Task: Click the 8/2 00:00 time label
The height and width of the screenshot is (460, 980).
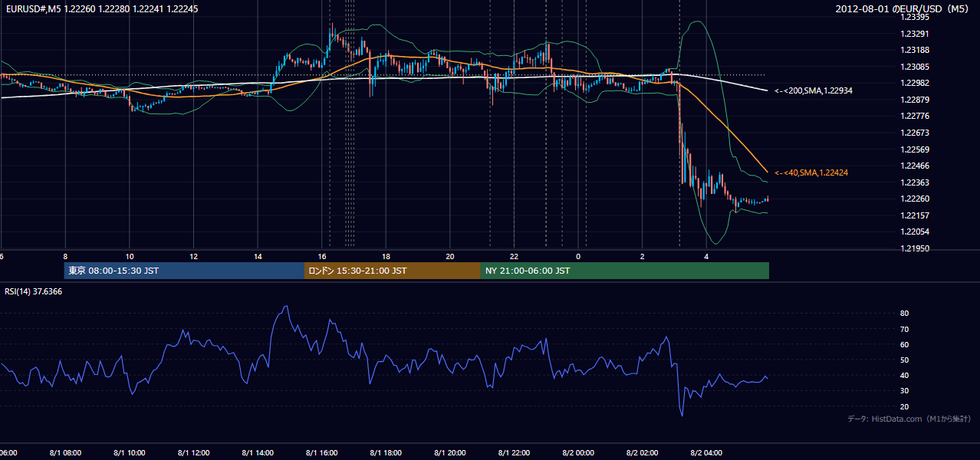Action: pyautogui.click(x=578, y=453)
